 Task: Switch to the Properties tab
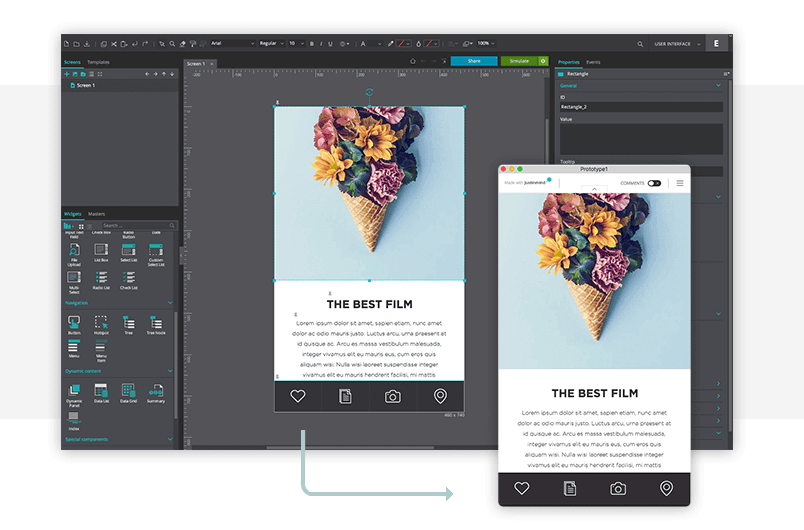[x=569, y=62]
